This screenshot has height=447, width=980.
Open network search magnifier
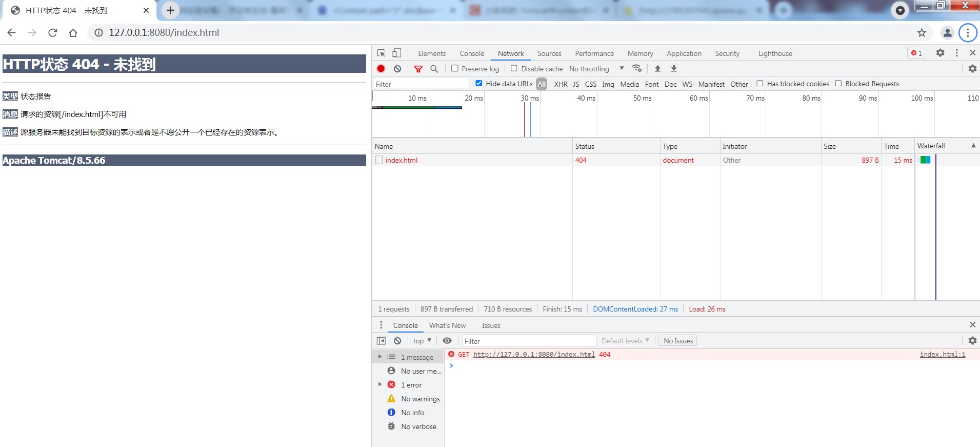coord(434,68)
